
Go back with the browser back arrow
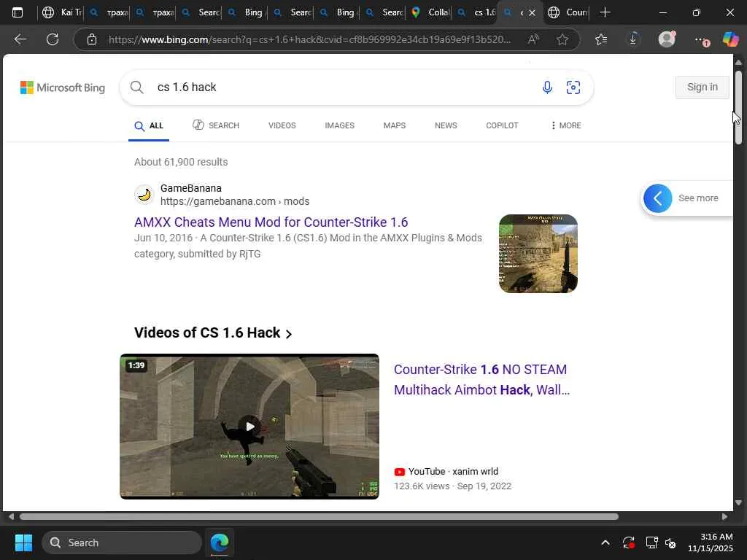tap(20, 39)
